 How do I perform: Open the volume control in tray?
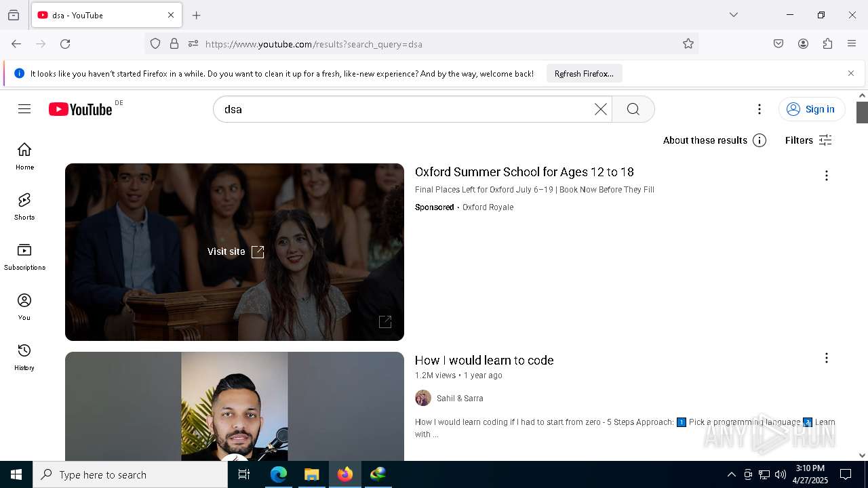pyautogui.click(x=781, y=474)
